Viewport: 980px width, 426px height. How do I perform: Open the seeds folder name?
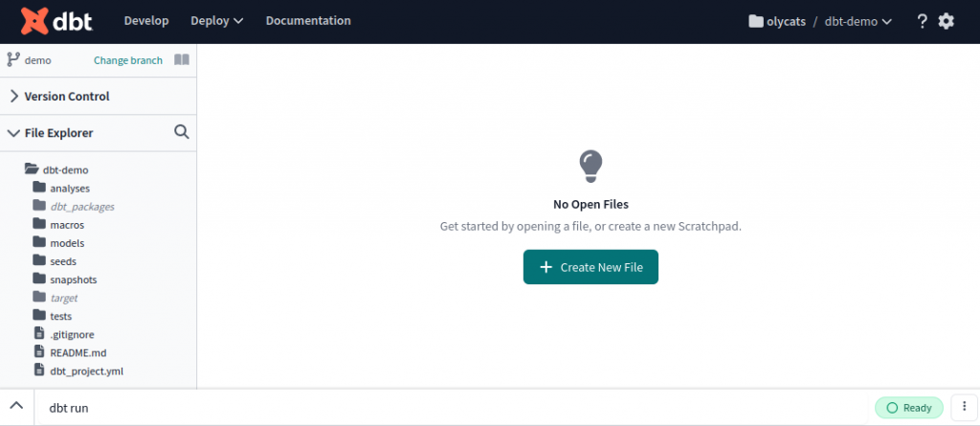[63, 260]
